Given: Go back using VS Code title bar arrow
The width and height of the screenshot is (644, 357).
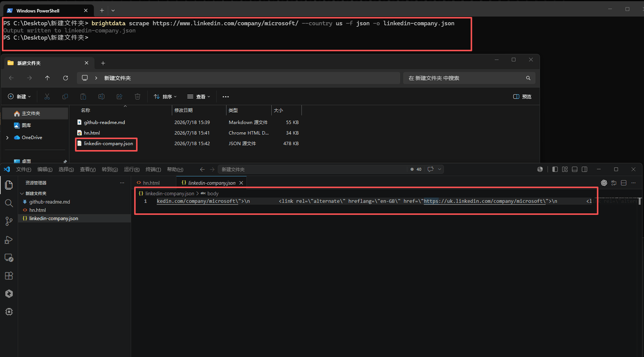Looking at the screenshot, I should (202, 169).
